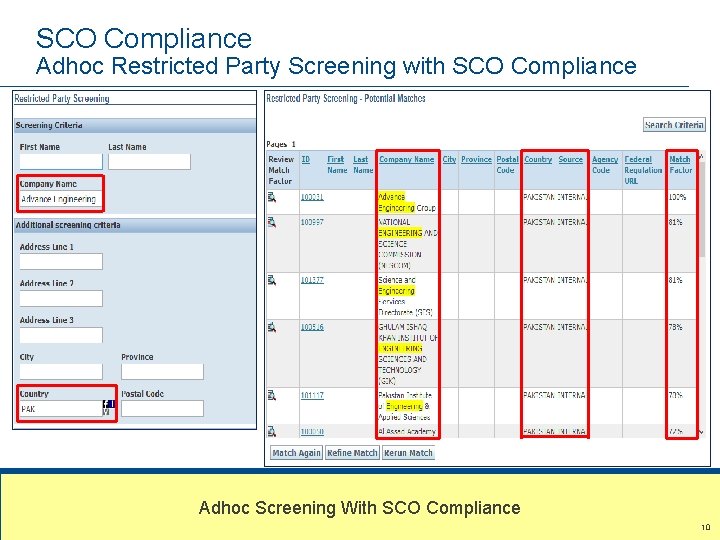Sort by Postal Code column header
Screen dimensions: 720x540
tap(507, 164)
